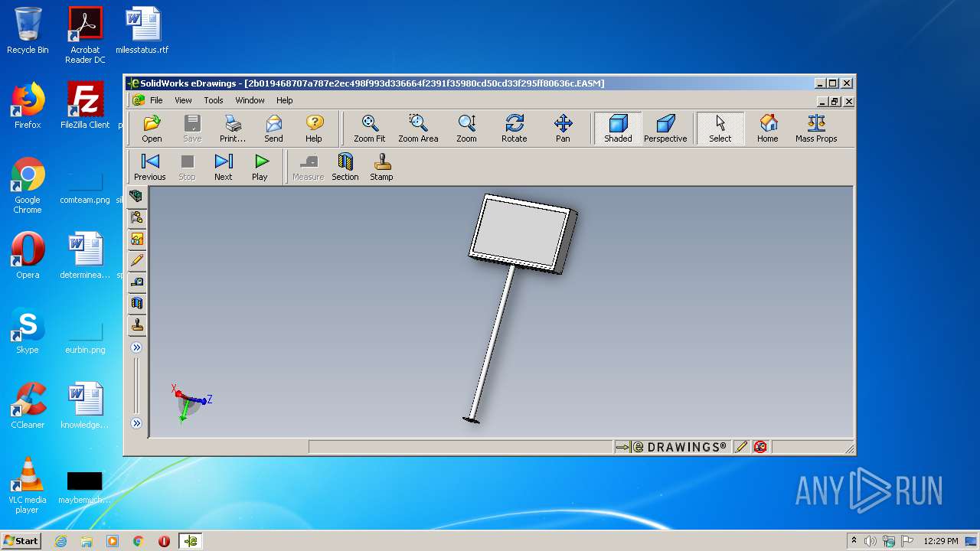Go to Previous view in animation
Image resolution: width=980 pixels, height=551 pixels.
(150, 166)
